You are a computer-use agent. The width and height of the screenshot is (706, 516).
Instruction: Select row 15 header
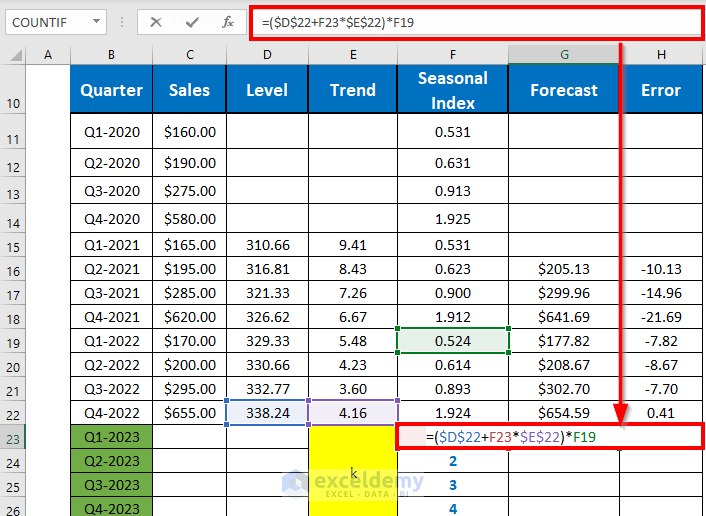pos(14,246)
